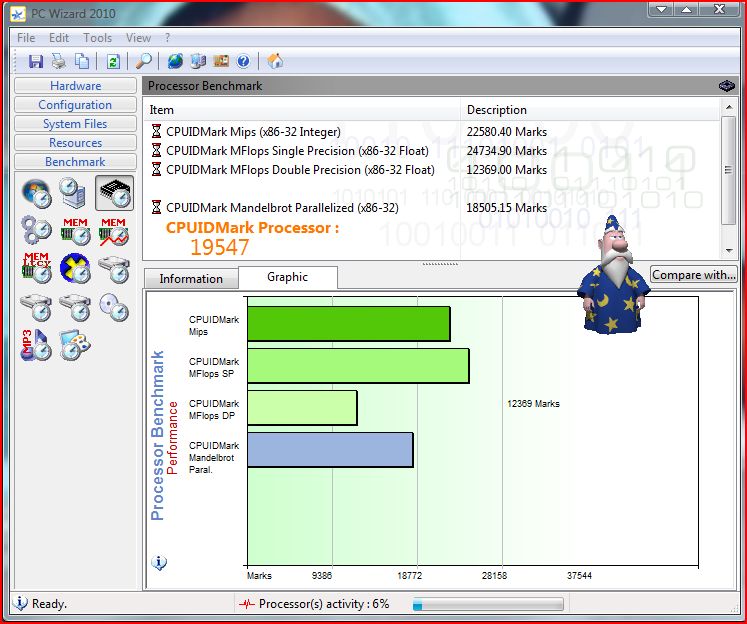This screenshot has height=624, width=747.
Task: Click the icon at Processor Benchmark header right
Action: 727,86
